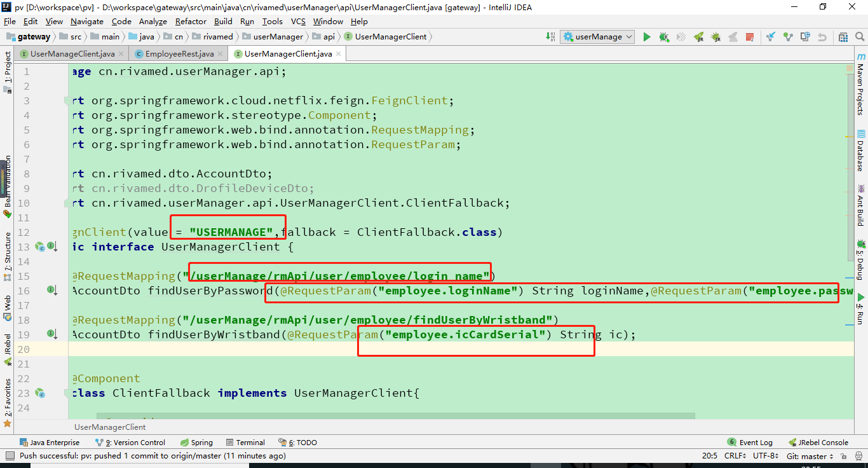Open the Project Structure icon

843,37
